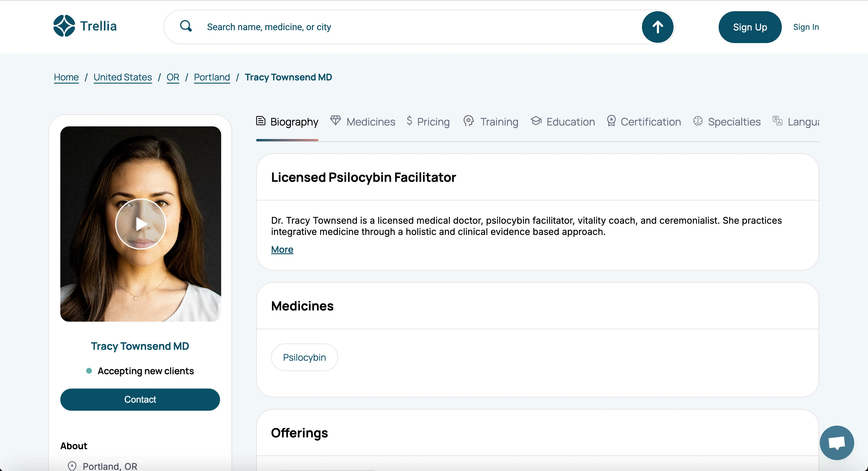Select the Psilocybin medicine chip
The height and width of the screenshot is (471, 868).
[304, 357]
